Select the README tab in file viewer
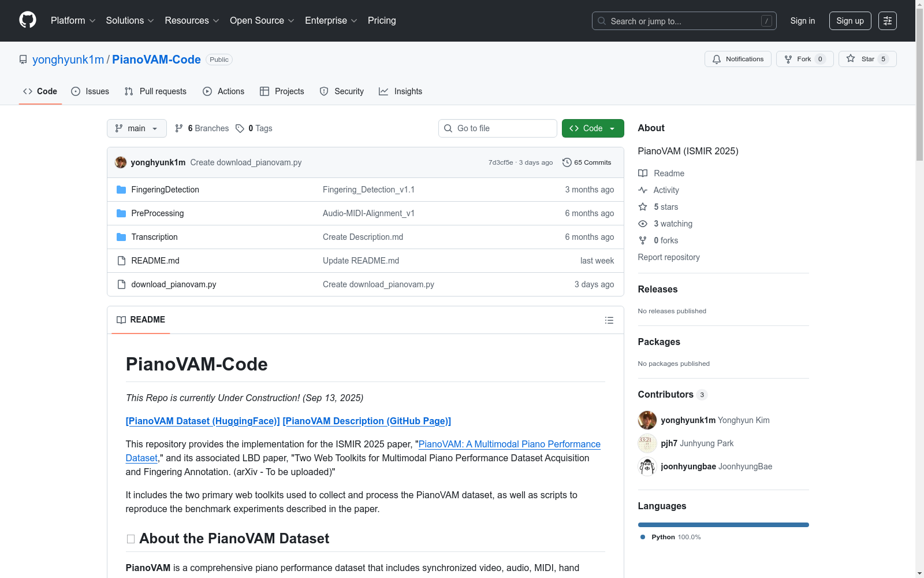 pyautogui.click(x=141, y=320)
